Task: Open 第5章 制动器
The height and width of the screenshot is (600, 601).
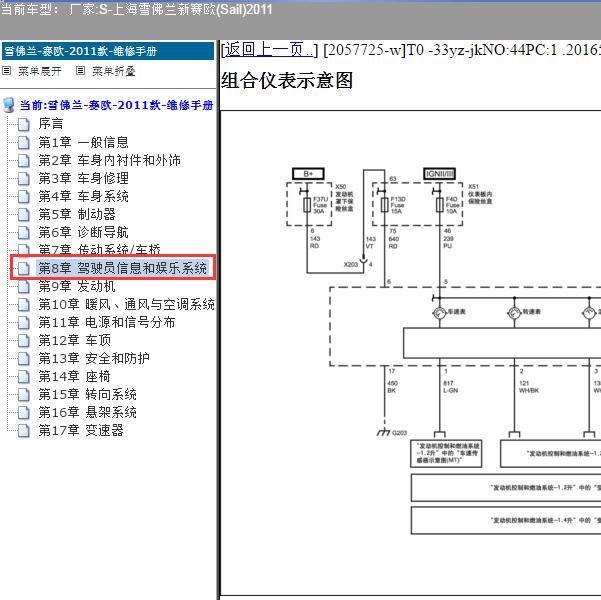Action: click(77, 214)
